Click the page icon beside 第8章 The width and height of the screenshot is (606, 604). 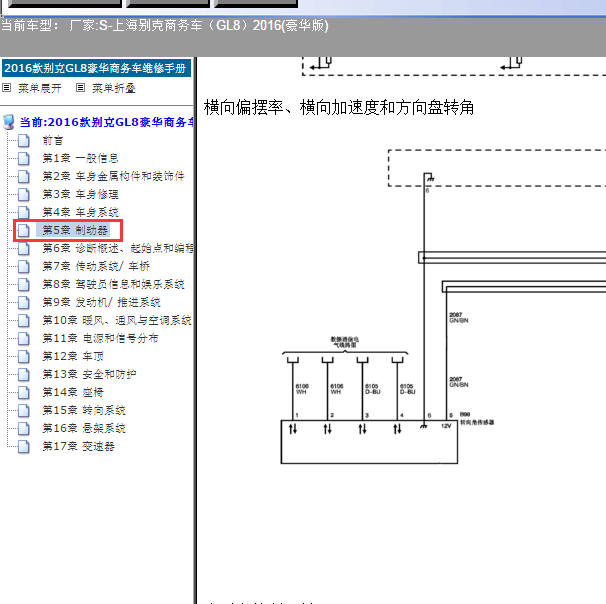(24, 285)
